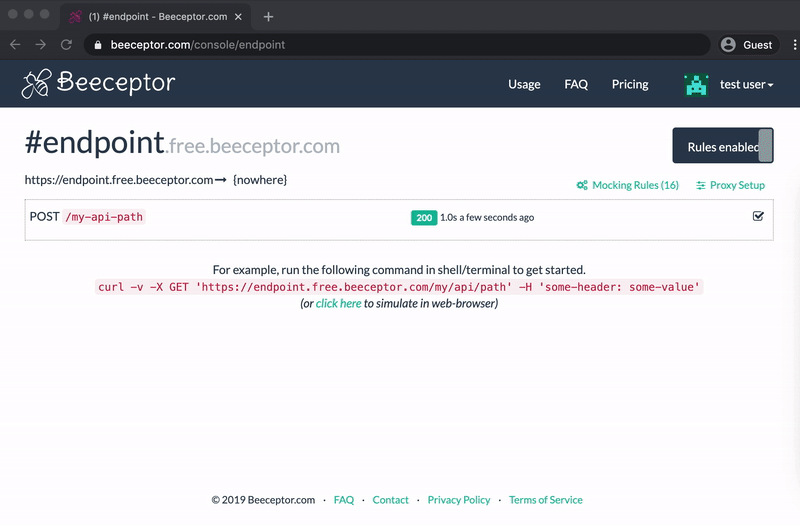
Task: Click the padlock site info icon
Action: coord(97,45)
